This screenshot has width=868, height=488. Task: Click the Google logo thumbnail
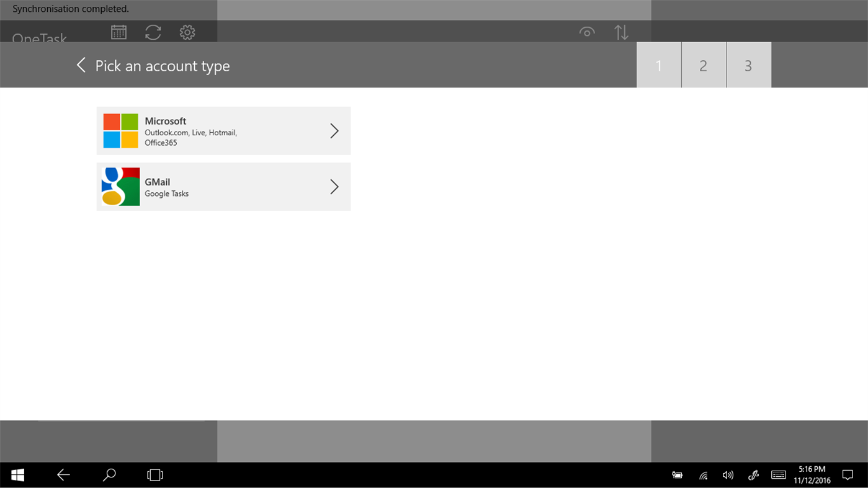click(x=120, y=187)
